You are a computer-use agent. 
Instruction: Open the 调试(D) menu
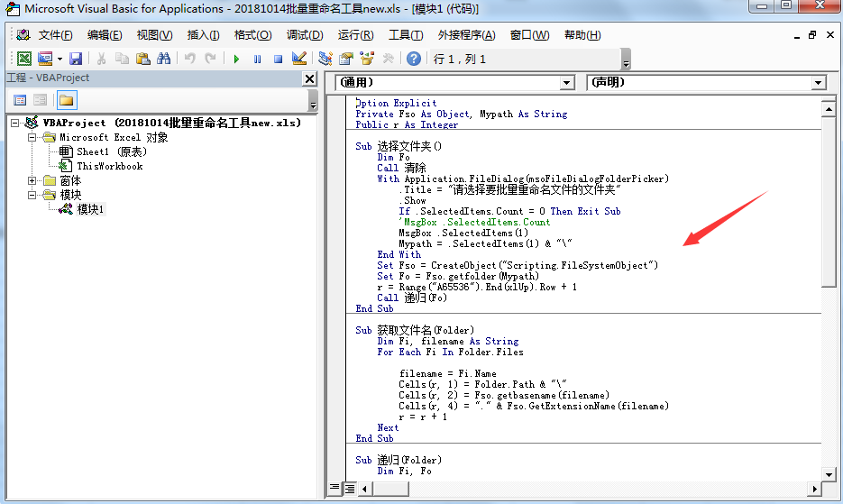pos(305,35)
